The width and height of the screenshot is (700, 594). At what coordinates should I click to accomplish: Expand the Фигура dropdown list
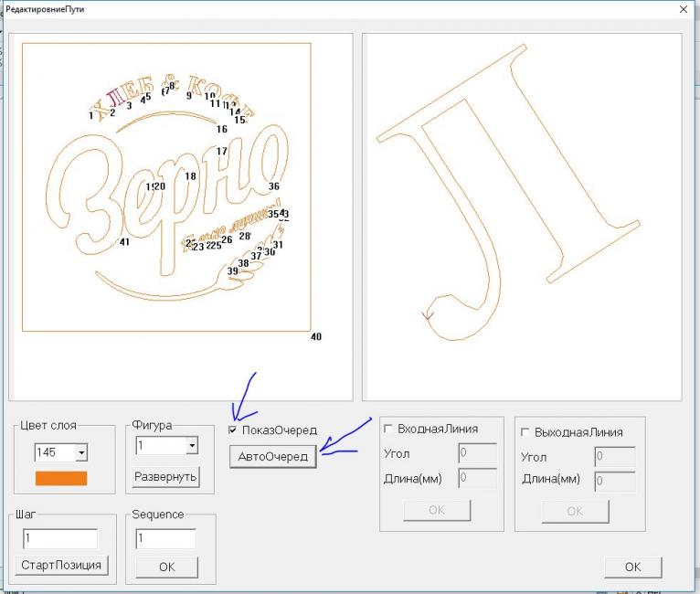191,446
